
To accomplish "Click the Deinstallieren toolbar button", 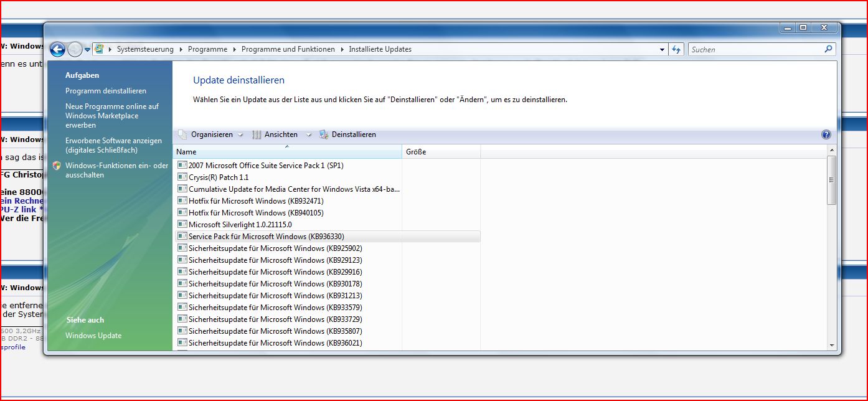I will pos(347,134).
